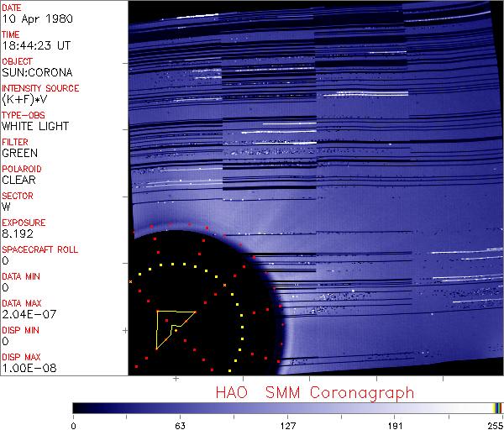Viewport: 504px width, 430px height.
Task: Click the 191 tick label under color bar
Action: [x=395, y=424]
